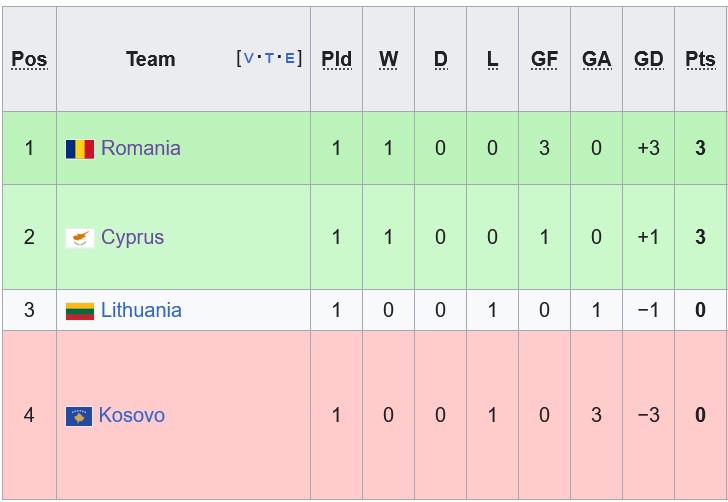Viewport: 728px width, 502px height.
Task: Click the D draws column header
Action: click(x=440, y=59)
